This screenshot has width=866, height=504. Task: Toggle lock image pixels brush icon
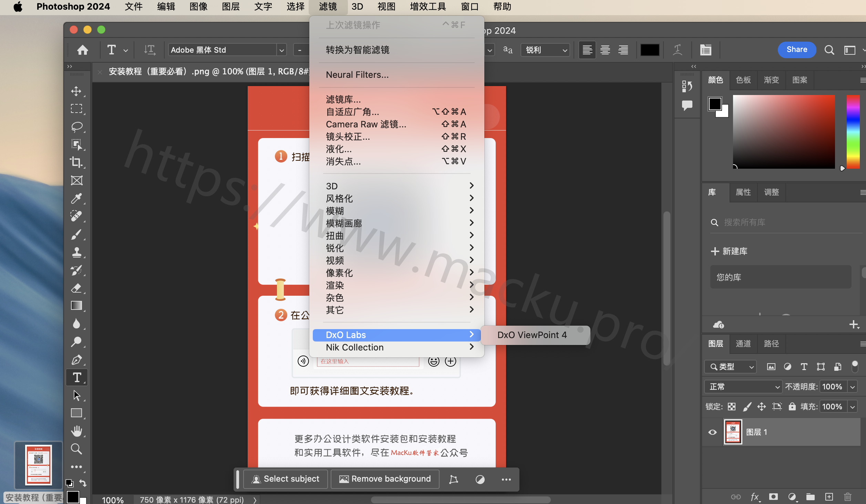click(747, 407)
